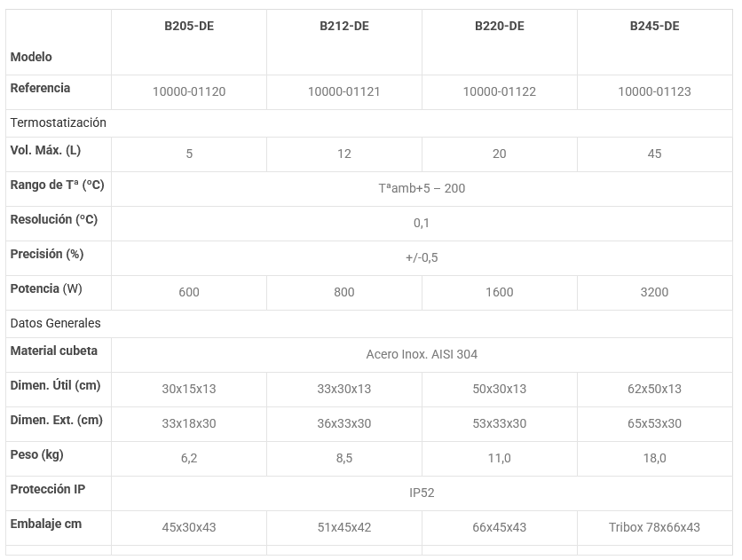Viewport: 742px width, 560px height.
Task: Click the Resolución (ºC) row label
Action: pos(54,219)
